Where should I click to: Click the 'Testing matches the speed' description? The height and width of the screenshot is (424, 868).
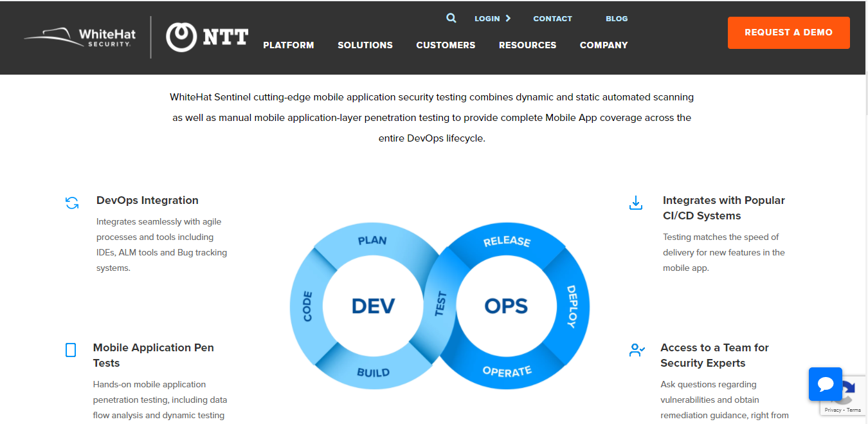724,252
